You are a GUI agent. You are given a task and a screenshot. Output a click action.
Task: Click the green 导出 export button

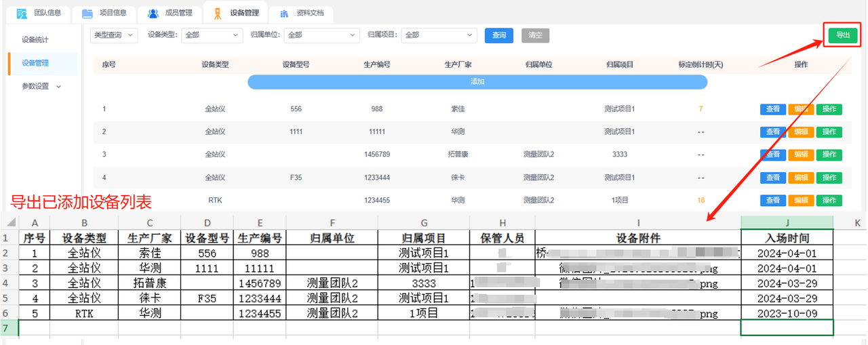click(842, 35)
